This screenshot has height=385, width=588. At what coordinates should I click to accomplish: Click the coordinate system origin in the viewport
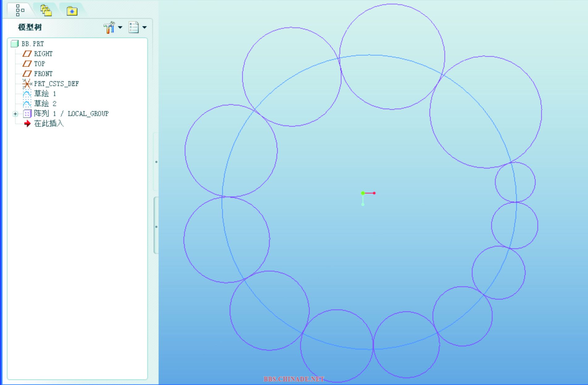point(363,193)
